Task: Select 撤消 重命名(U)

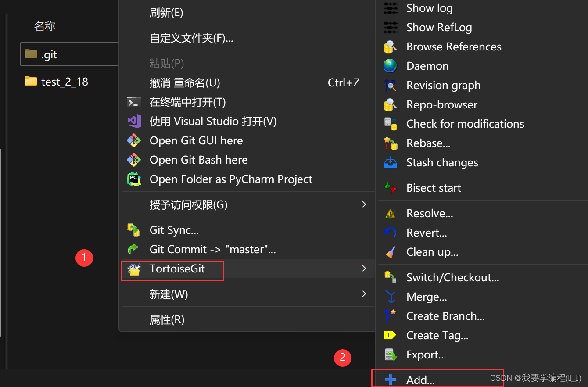Action: click(x=247, y=82)
